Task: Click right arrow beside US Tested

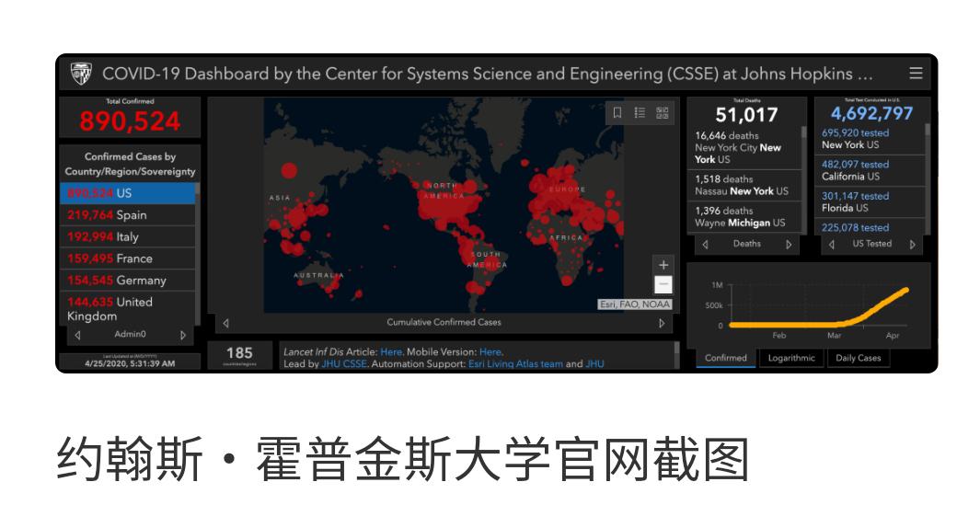Action: coord(913,245)
